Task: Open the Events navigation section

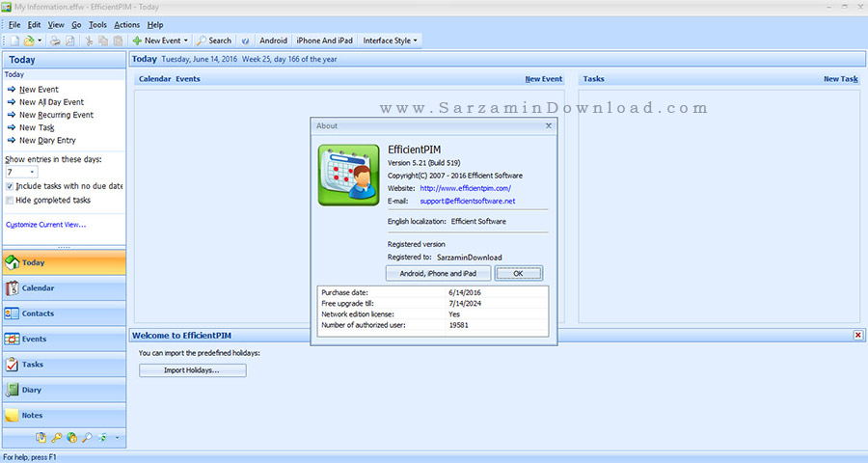Action: tap(65, 339)
